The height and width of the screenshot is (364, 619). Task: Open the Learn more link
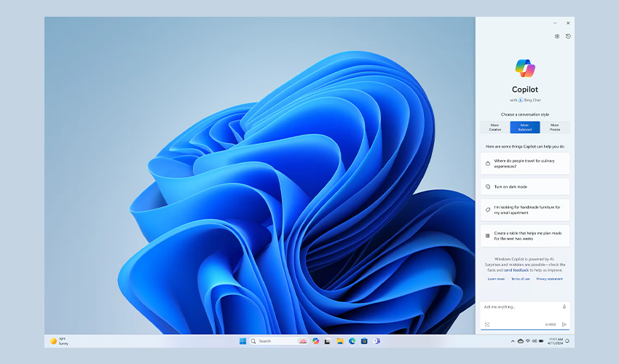click(x=496, y=279)
